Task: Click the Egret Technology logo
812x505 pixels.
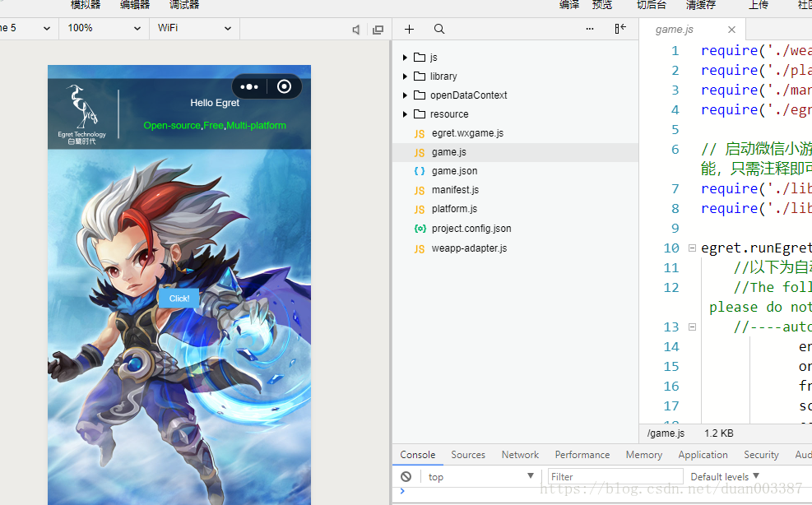Action: pos(81,114)
